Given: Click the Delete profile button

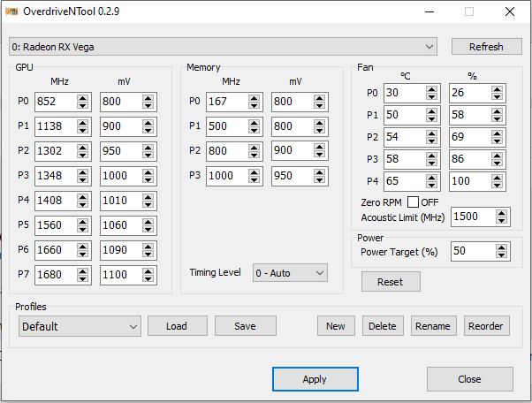Looking at the screenshot, I should coord(383,326).
